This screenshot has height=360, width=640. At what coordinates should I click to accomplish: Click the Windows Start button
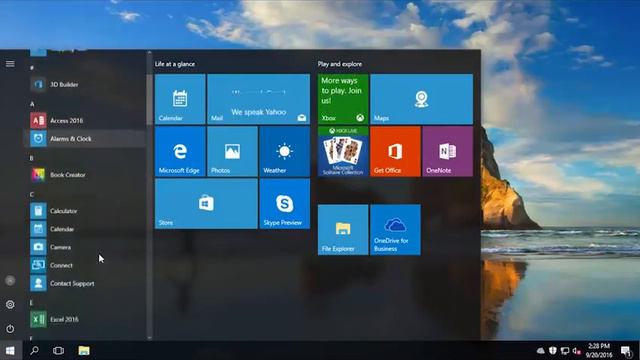click(x=10, y=351)
